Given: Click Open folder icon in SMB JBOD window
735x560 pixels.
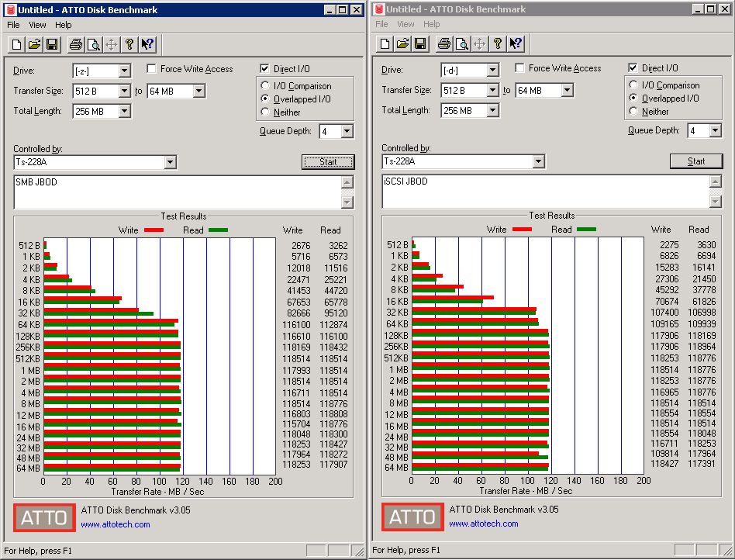Looking at the screenshot, I should point(34,44).
